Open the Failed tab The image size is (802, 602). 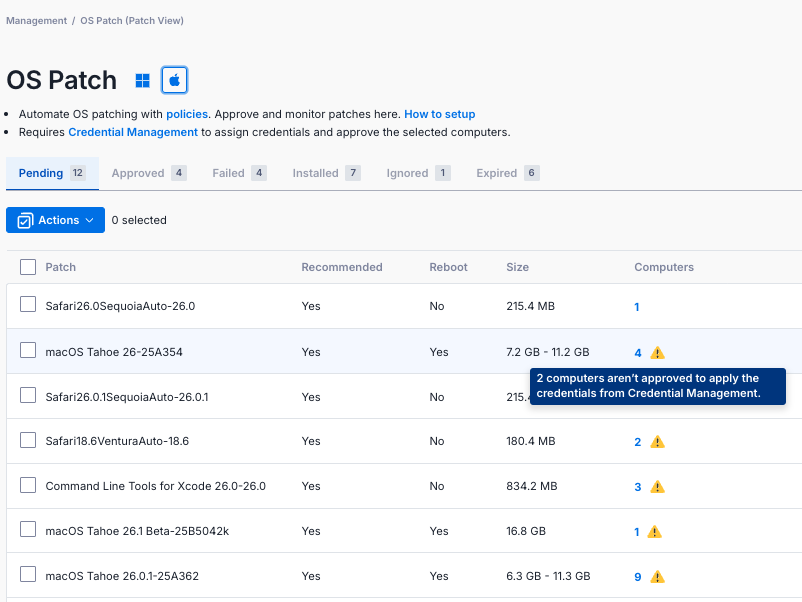click(239, 173)
